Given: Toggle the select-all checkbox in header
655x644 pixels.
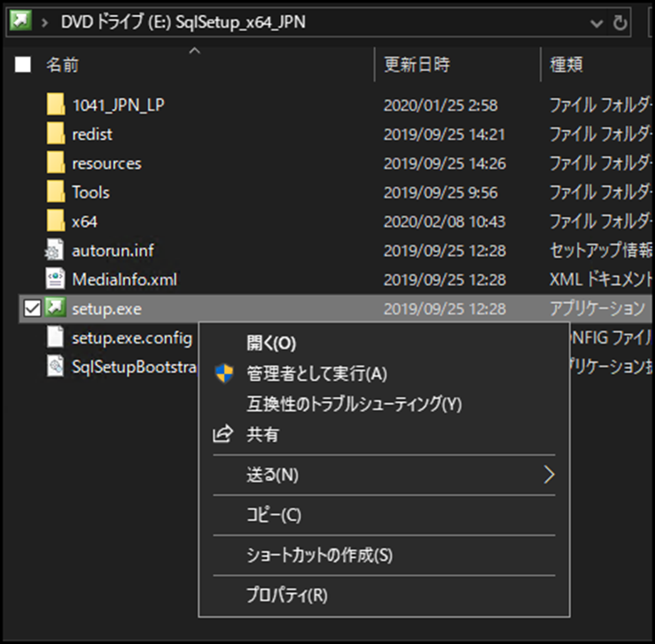Looking at the screenshot, I should point(23,65).
